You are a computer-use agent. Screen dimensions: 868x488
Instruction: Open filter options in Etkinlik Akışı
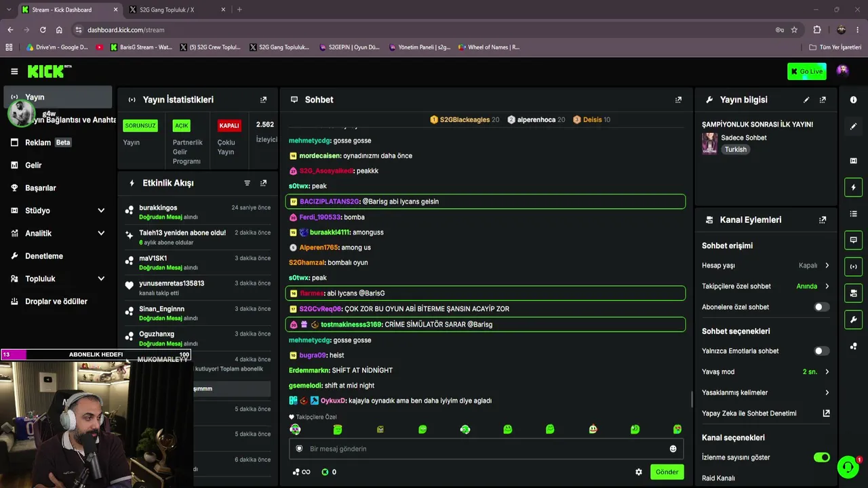pos(247,183)
